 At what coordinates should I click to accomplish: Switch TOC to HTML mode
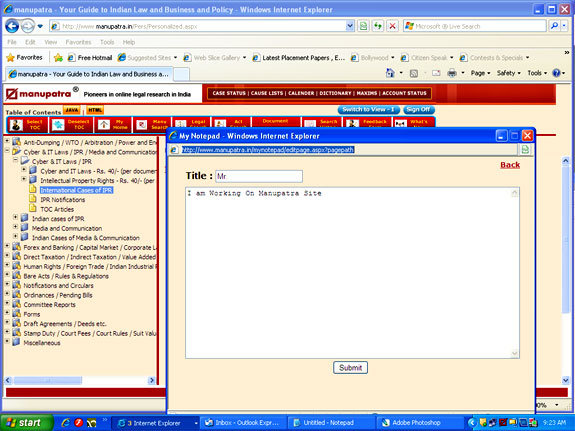coord(95,110)
